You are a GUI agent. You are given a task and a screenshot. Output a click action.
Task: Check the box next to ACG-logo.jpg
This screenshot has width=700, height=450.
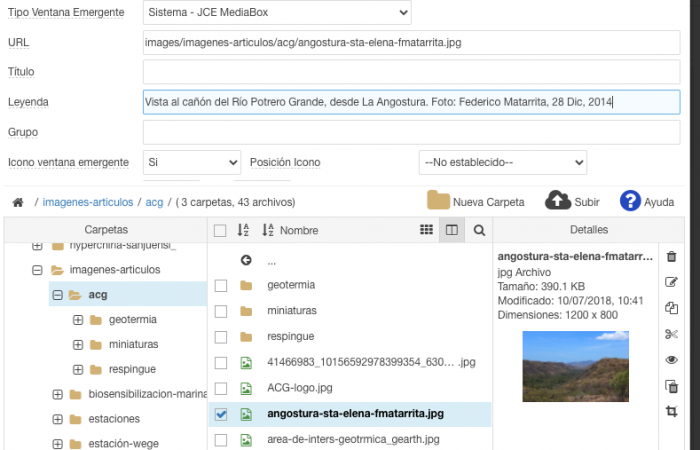pos(221,388)
